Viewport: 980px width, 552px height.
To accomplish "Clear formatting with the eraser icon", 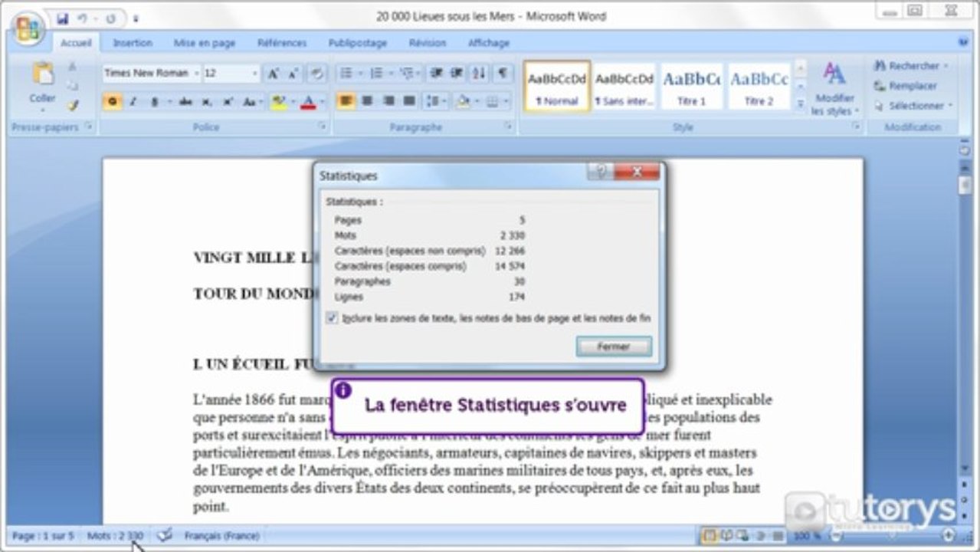I will 316,74.
